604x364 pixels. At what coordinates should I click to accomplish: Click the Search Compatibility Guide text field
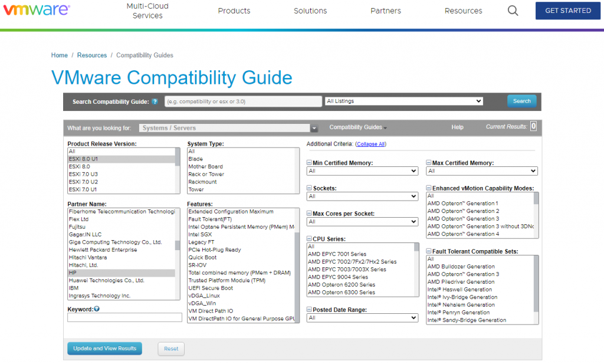click(243, 101)
